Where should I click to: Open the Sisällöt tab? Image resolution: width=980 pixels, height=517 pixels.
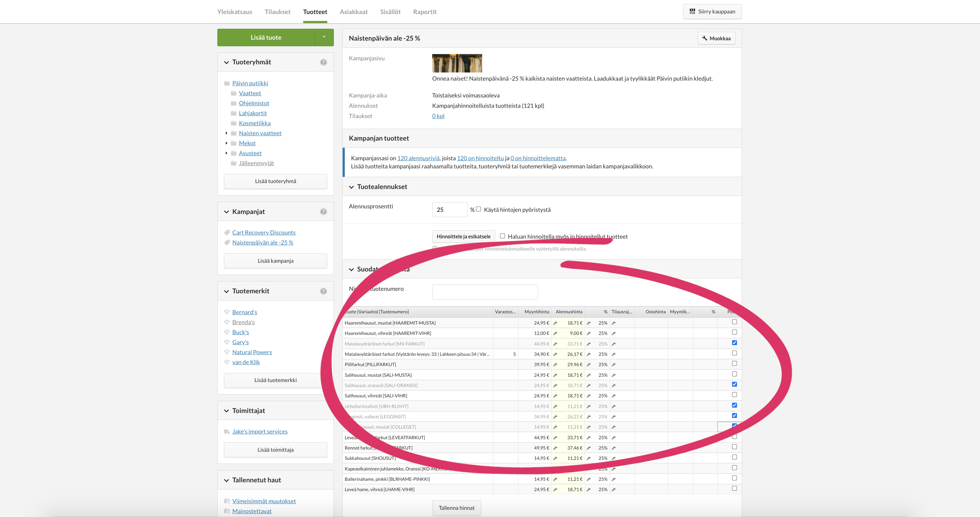pyautogui.click(x=390, y=12)
